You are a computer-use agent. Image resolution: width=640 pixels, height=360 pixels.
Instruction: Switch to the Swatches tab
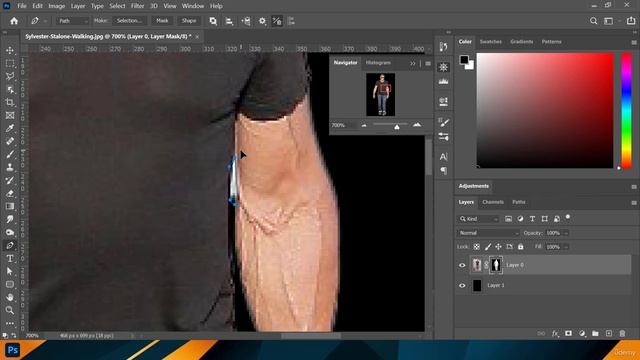(x=491, y=42)
